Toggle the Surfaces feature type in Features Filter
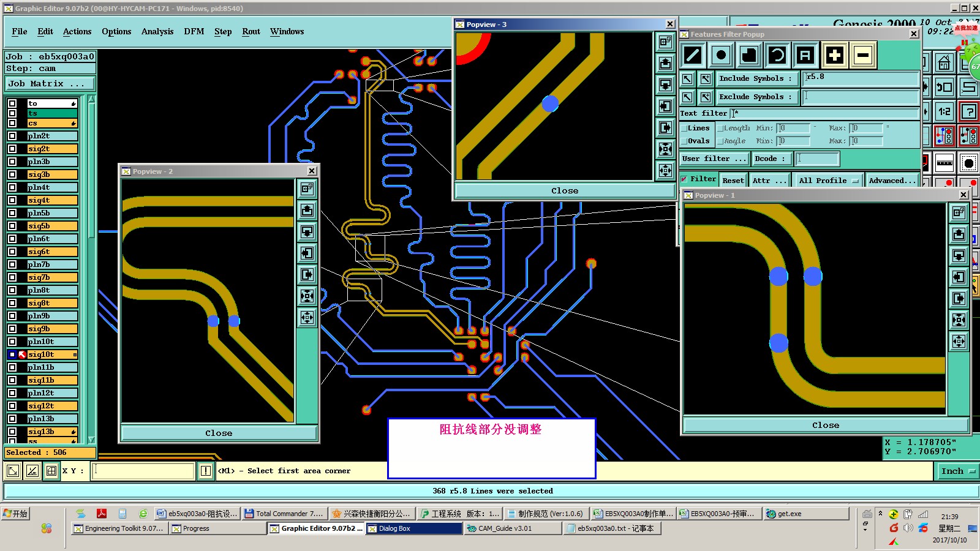This screenshot has height=551, width=980. (749, 56)
